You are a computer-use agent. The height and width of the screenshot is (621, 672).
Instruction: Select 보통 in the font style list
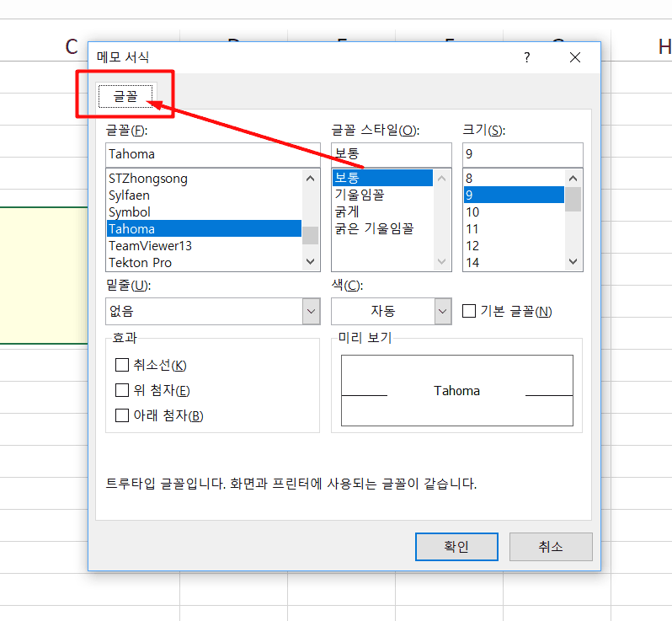click(382, 178)
